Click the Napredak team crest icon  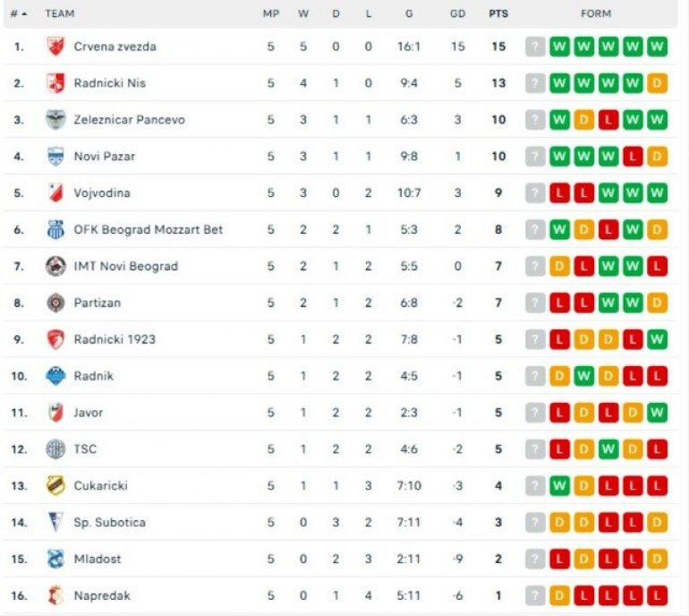[x=55, y=595]
